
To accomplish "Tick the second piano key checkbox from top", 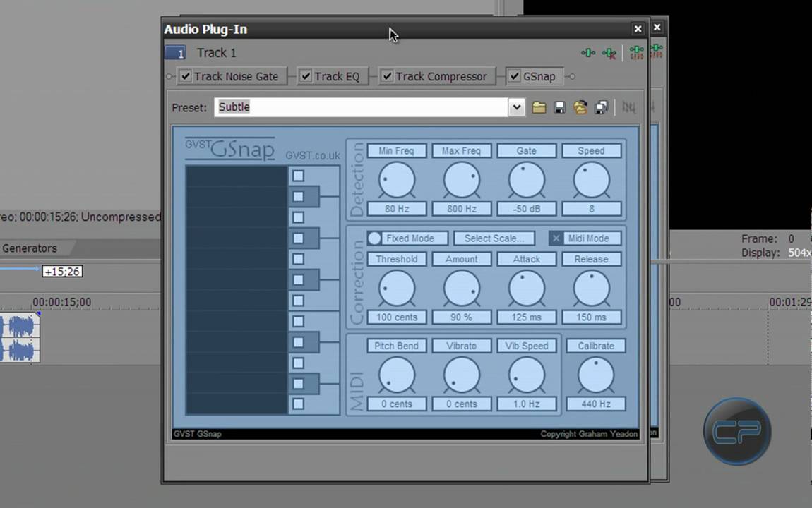I will (298, 197).
